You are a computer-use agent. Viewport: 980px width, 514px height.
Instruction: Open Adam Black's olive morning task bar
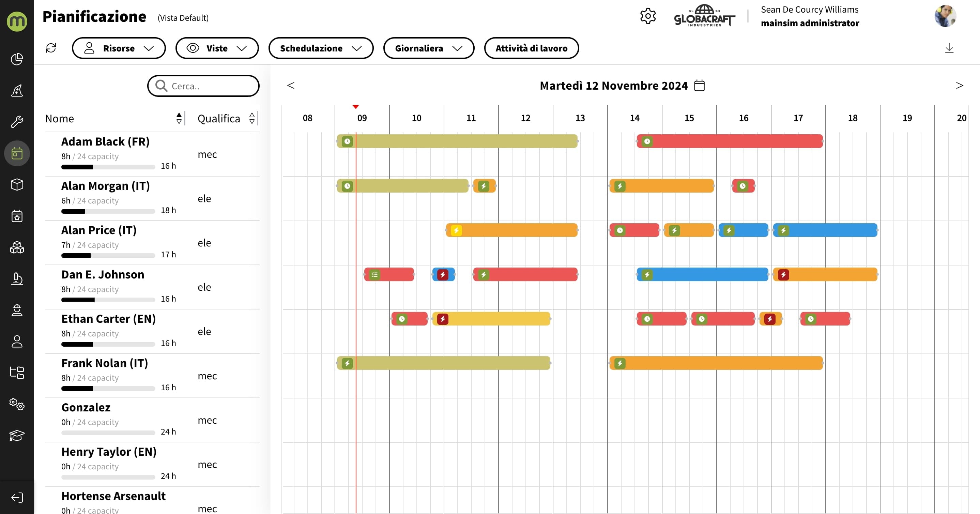pyautogui.click(x=457, y=141)
